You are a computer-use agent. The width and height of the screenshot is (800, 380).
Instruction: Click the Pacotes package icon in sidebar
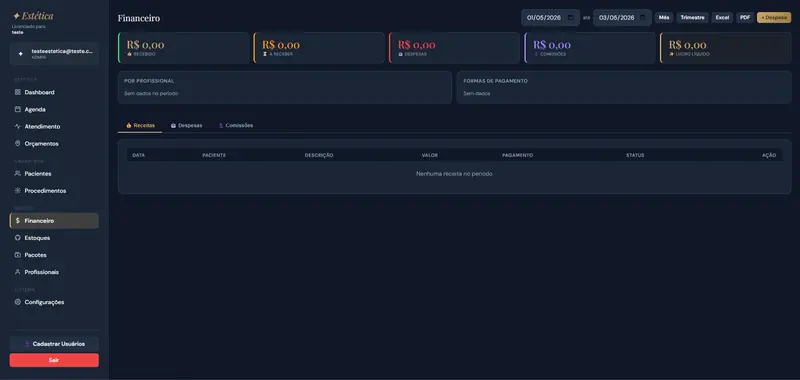click(17, 255)
